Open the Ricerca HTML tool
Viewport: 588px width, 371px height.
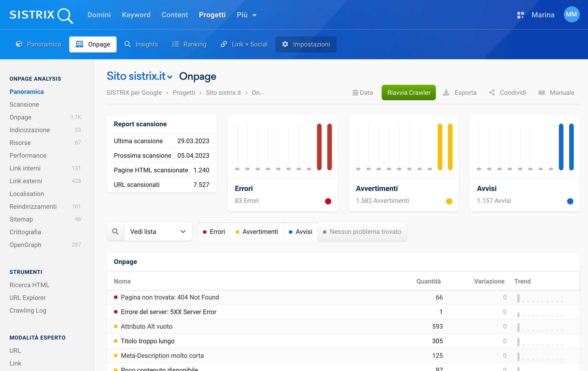(x=29, y=285)
